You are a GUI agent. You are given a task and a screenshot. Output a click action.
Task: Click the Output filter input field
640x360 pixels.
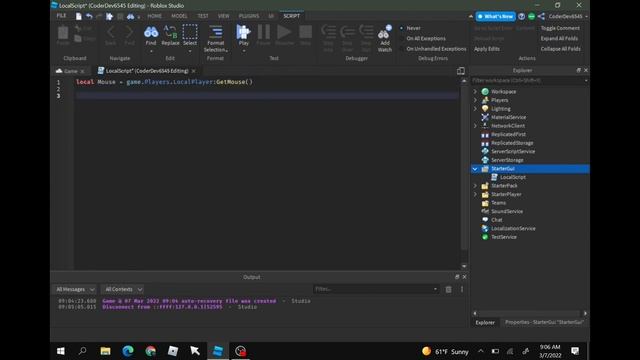click(375, 289)
